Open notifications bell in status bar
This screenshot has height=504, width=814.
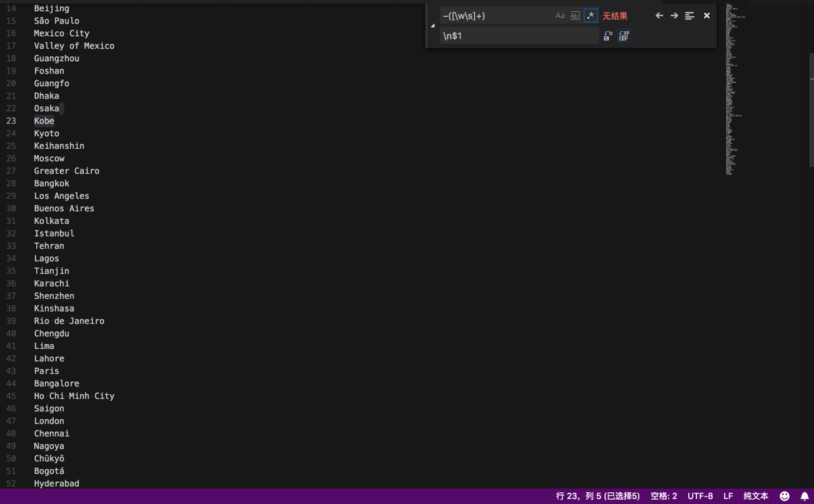(804, 496)
